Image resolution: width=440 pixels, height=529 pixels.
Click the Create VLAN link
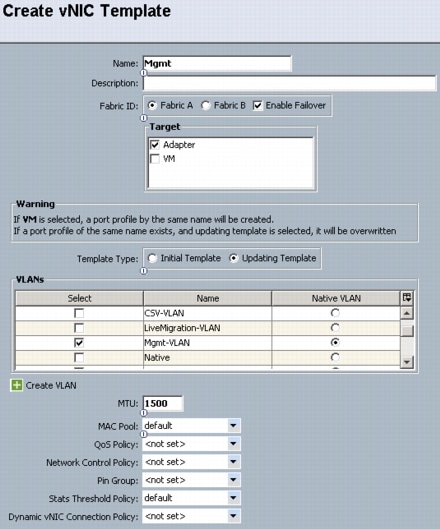51,385
